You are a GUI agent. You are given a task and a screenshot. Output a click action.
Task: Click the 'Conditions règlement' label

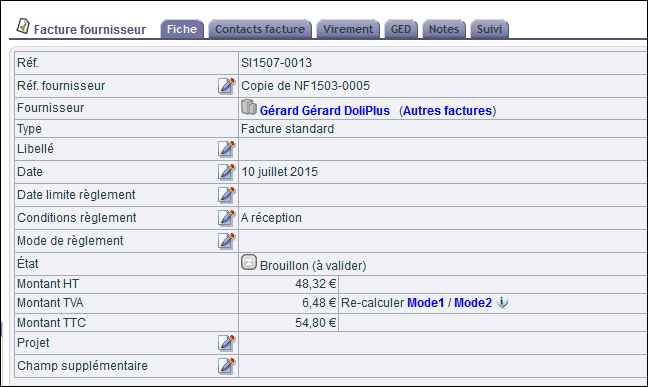[x=76, y=218]
